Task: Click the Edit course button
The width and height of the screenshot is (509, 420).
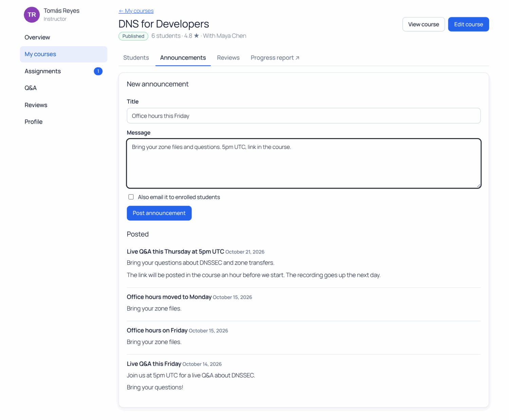Action: [468, 24]
